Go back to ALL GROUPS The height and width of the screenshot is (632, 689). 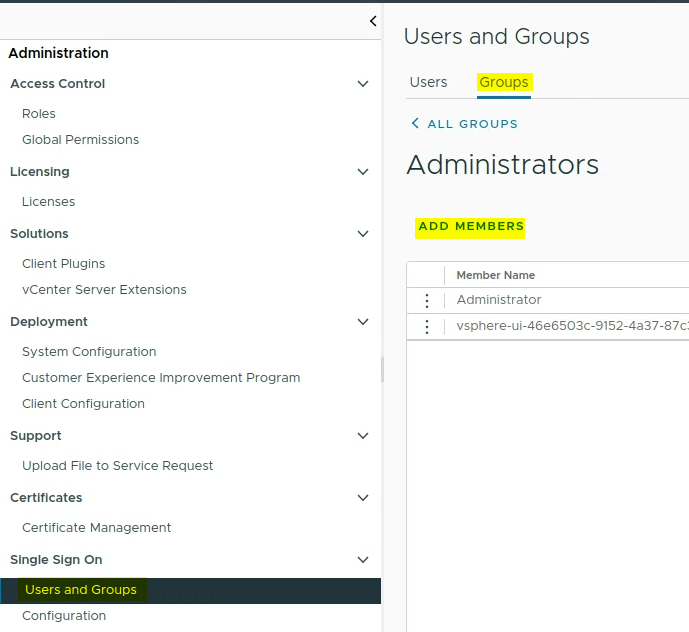464,124
